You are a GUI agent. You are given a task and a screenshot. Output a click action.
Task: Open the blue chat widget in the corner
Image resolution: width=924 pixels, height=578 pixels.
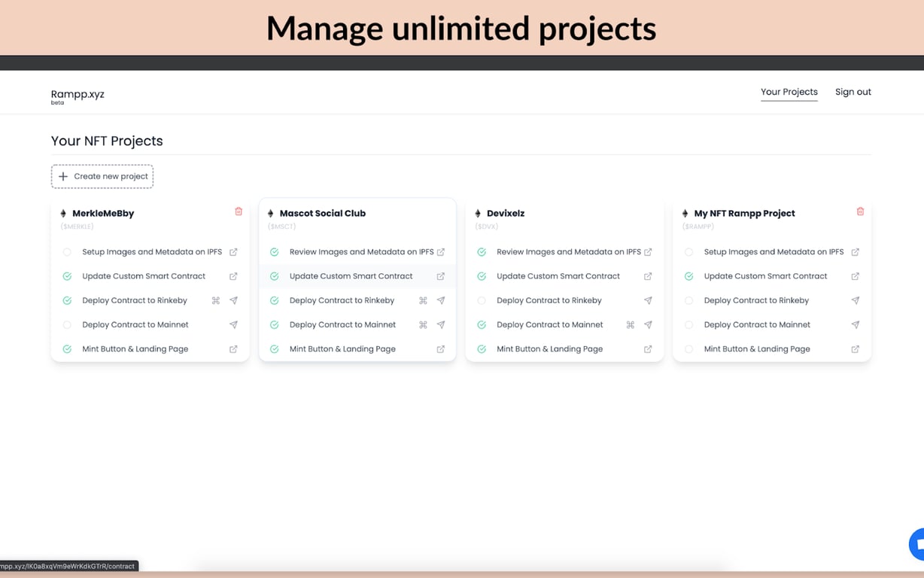click(919, 544)
